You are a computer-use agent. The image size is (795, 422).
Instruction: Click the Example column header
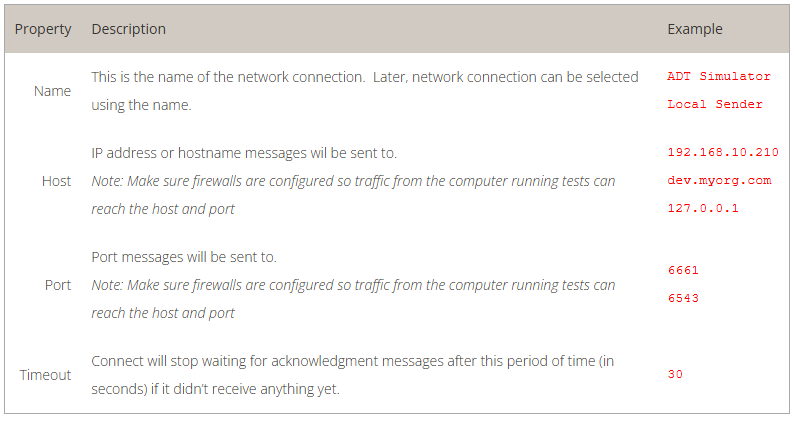click(694, 29)
